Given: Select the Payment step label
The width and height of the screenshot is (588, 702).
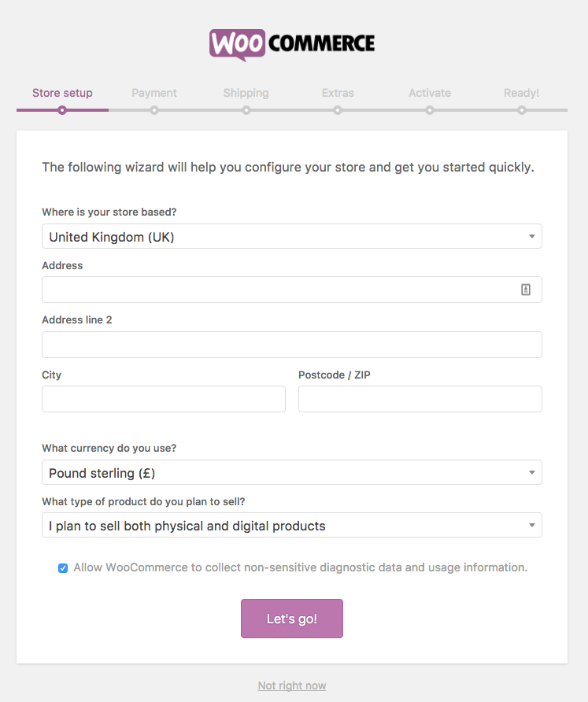Looking at the screenshot, I should click(154, 92).
